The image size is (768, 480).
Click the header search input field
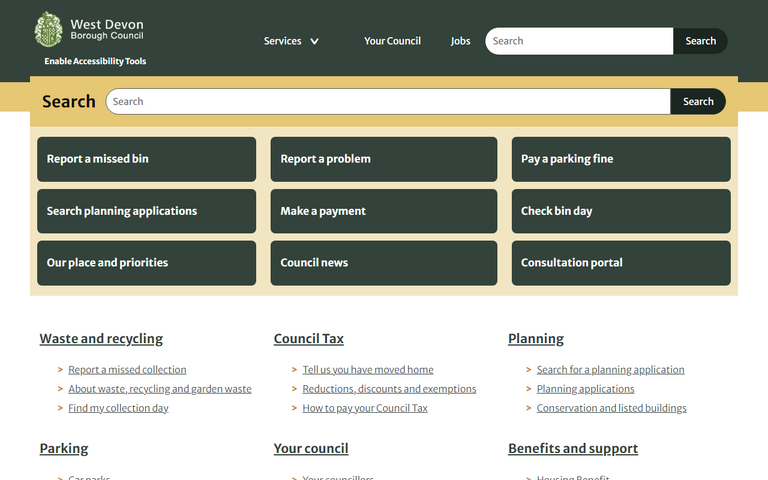(x=579, y=41)
